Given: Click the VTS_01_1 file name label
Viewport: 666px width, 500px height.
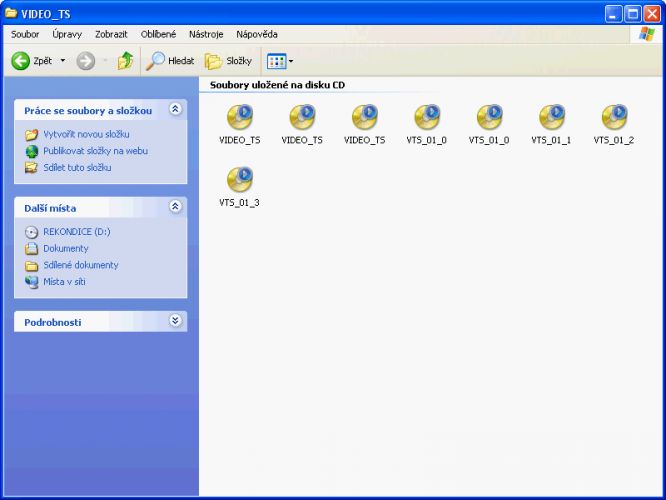Looking at the screenshot, I should (x=551, y=140).
